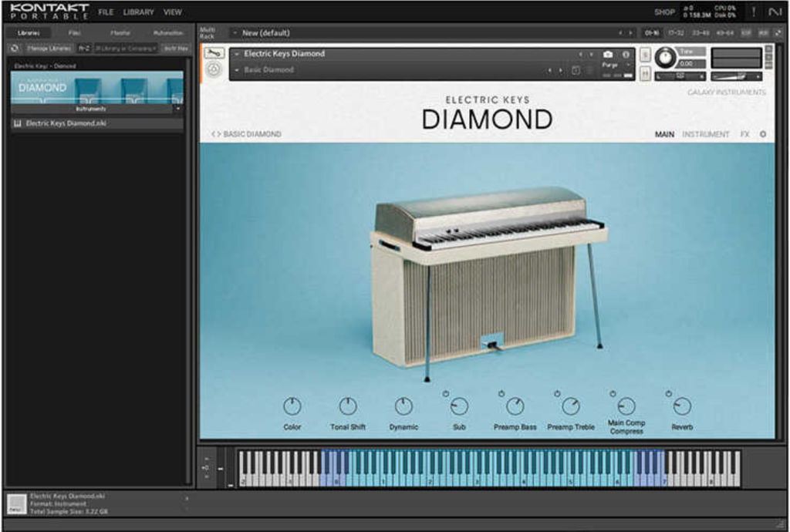Click the exclamation alert icon in header
The image size is (790, 532).
tap(754, 12)
